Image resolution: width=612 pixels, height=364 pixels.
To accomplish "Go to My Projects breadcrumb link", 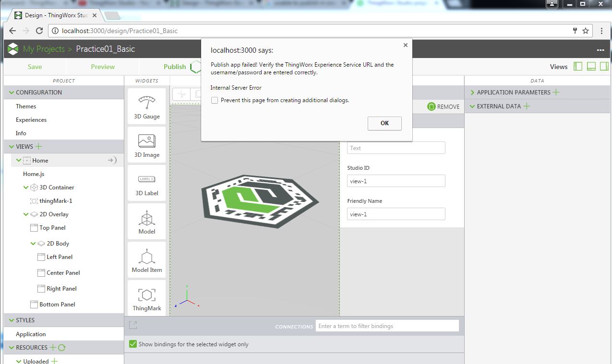I will pyautogui.click(x=44, y=49).
